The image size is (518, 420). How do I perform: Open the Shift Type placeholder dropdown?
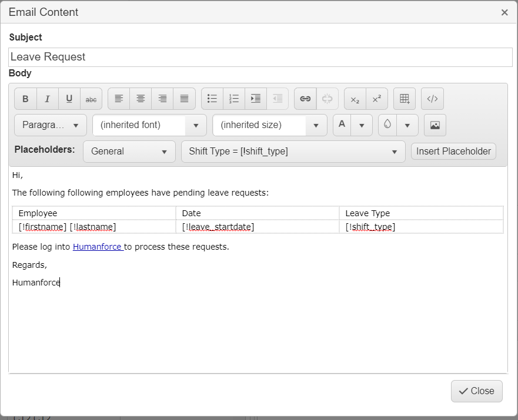click(x=293, y=152)
